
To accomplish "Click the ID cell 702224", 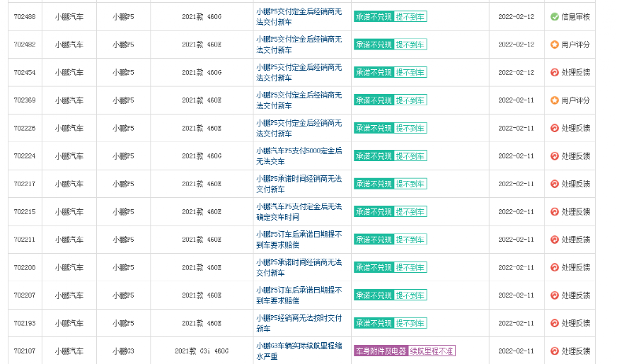I will coord(24,156).
